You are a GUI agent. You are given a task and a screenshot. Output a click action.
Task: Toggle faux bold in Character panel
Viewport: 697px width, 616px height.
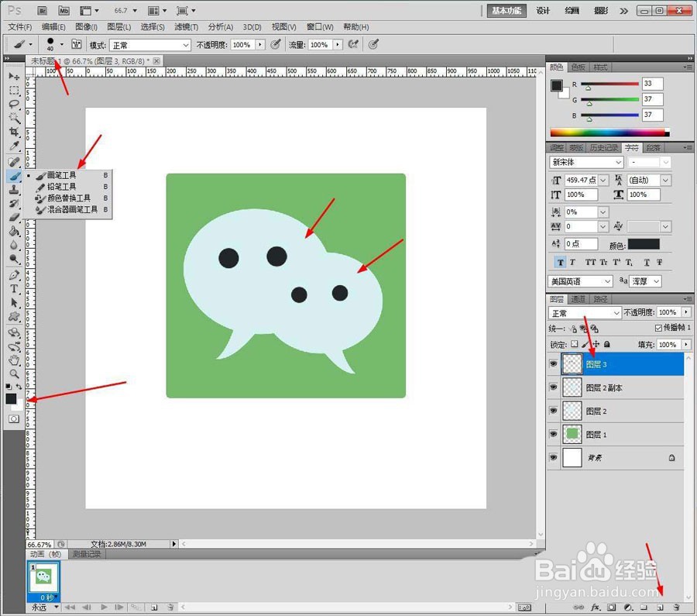[560, 263]
